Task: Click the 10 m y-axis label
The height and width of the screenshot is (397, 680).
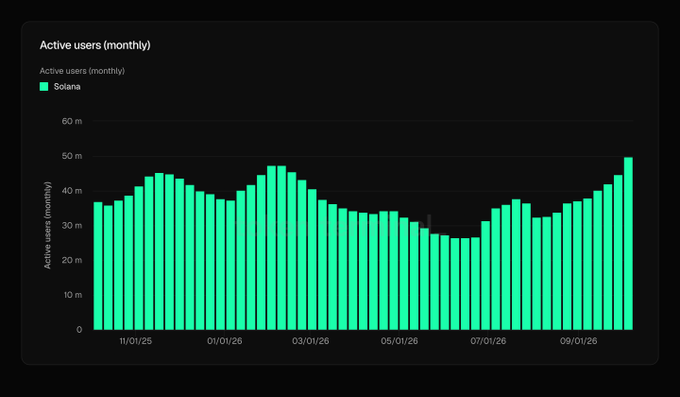Action: coord(73,295)
